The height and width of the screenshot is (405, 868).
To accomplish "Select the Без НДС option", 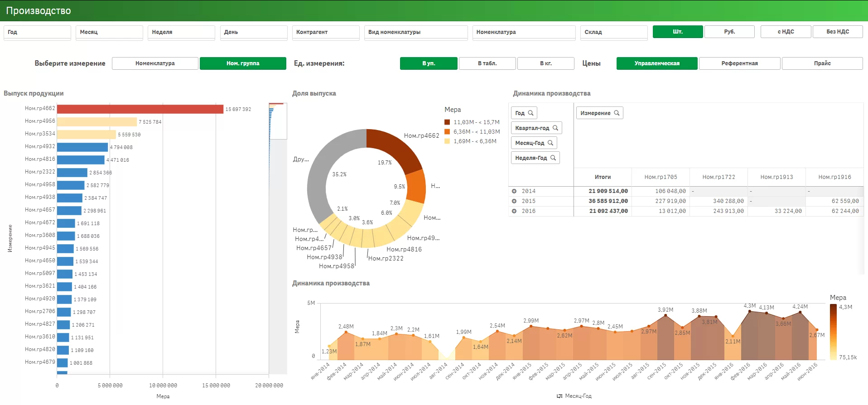I will (x=838, y=32).
